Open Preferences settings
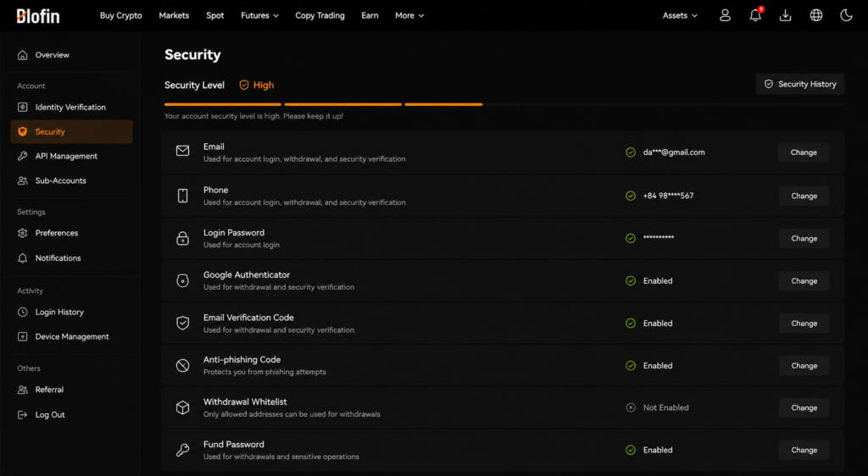This screenshot has width=868, height=476. 71,233
